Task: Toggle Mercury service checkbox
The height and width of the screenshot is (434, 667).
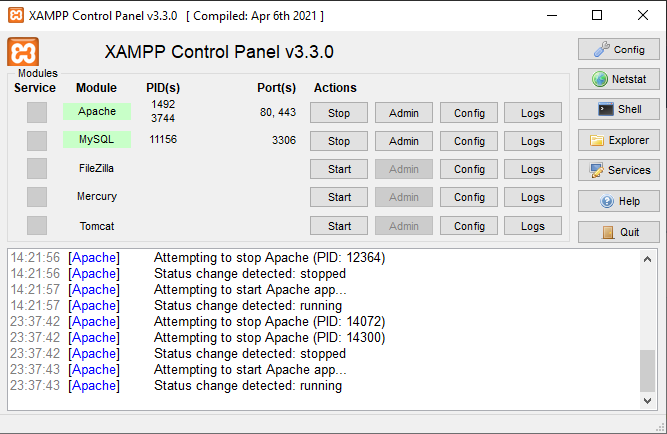Action: pos(37,197)
